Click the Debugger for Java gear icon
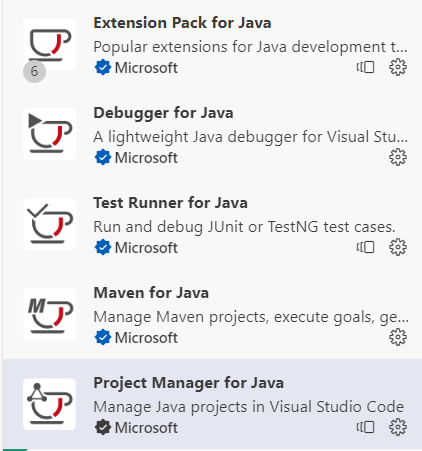The image size is (422, 451). tap(398, 157)
